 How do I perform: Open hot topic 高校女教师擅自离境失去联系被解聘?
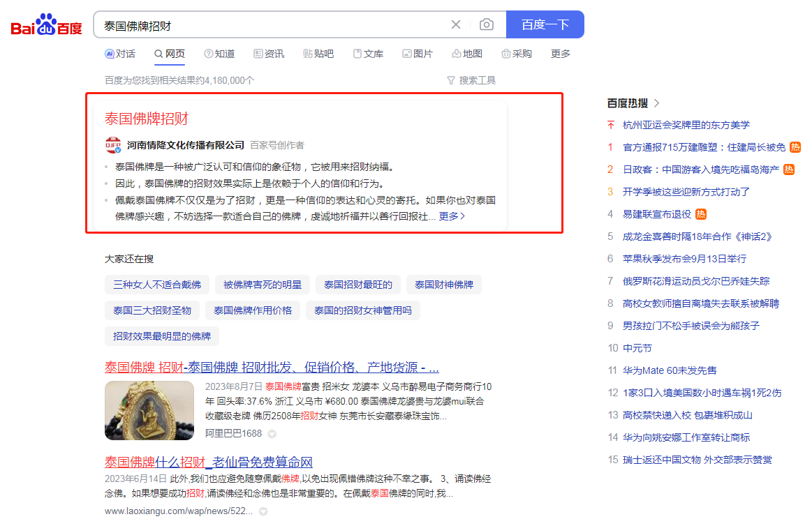tap(701, 303)
